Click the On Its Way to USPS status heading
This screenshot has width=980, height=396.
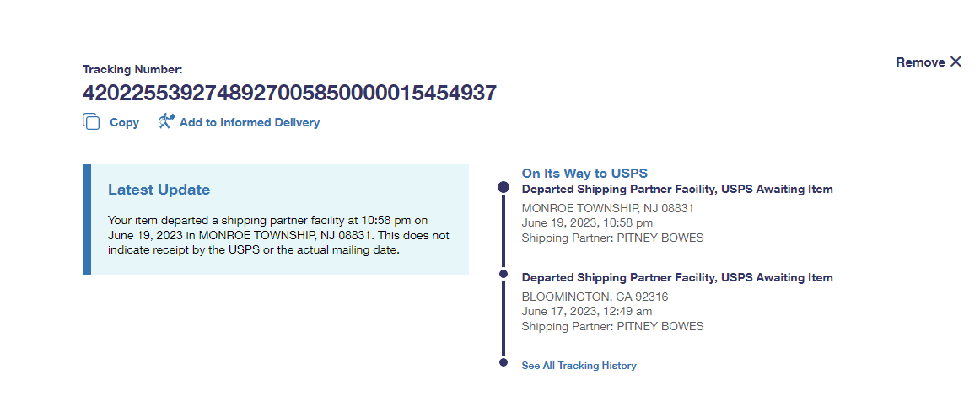coord(584,174)
